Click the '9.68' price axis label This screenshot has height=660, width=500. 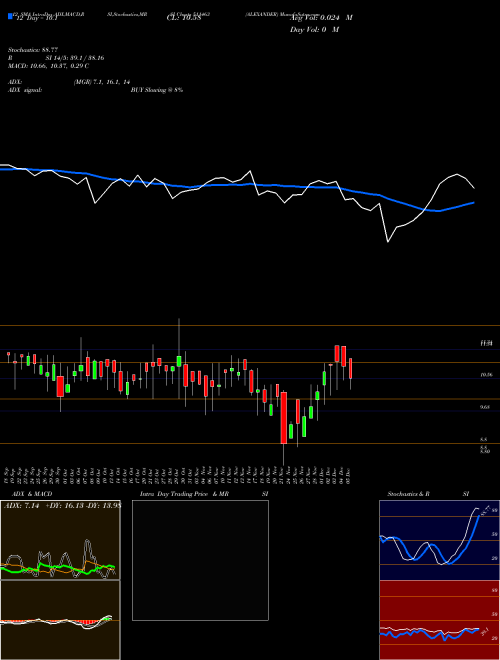[x=485, y=407]
